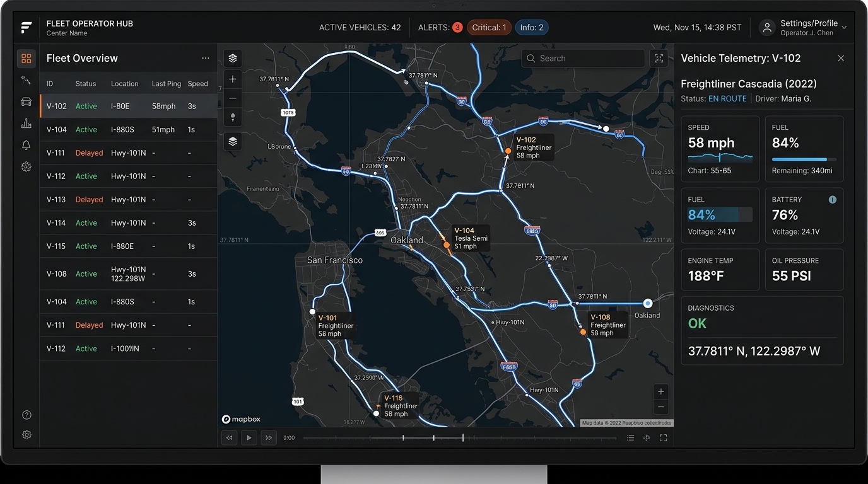Select the V-108 row in the fleet list

coord(129,274)
